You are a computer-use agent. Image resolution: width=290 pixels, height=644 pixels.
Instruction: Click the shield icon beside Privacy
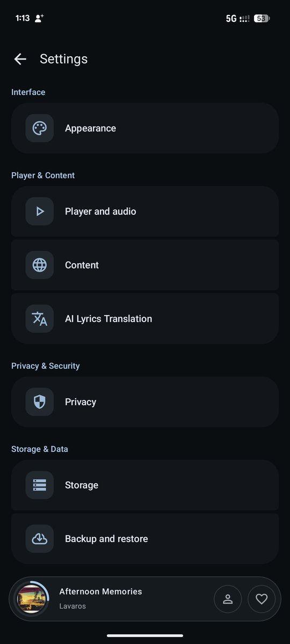point(40,402)
